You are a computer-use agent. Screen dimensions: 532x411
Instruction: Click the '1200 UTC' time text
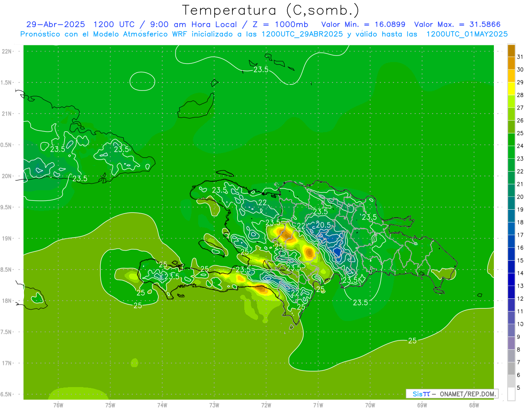[114, 24]
